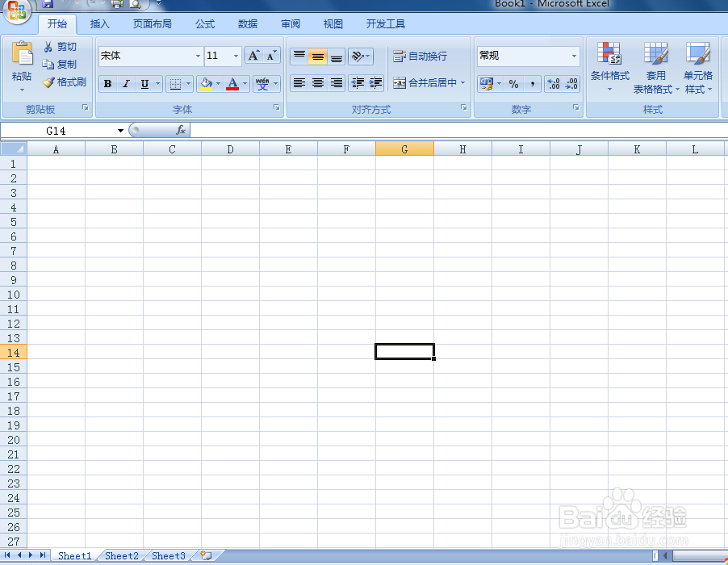Screen dimensions: 728x565
Task: Toggle wrap text (自动换行)
Action: [x=420, y=56]
